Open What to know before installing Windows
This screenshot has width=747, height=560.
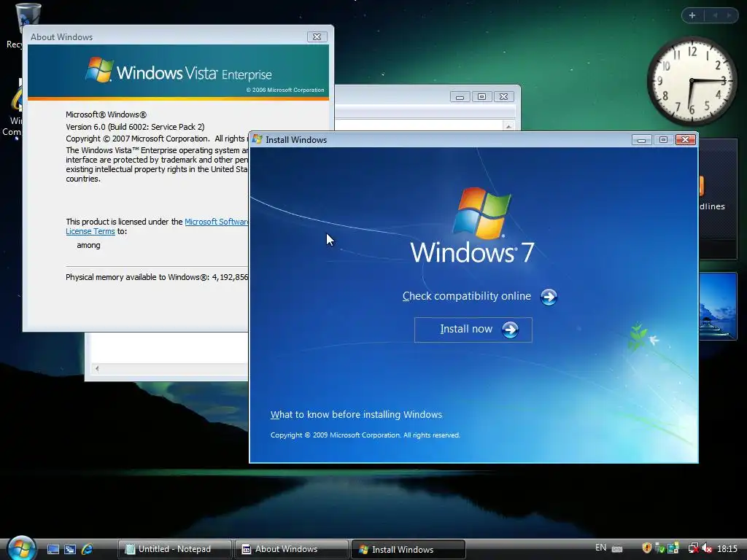pos(356,415)
